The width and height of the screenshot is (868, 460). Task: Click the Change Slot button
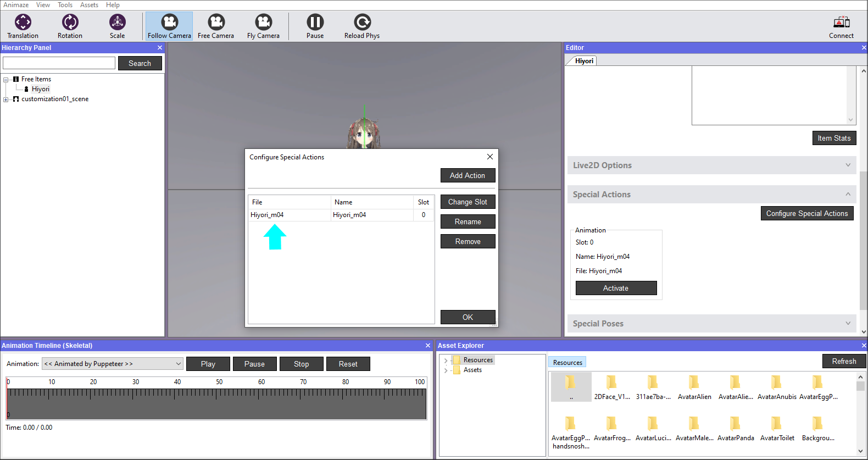[468, 202]
